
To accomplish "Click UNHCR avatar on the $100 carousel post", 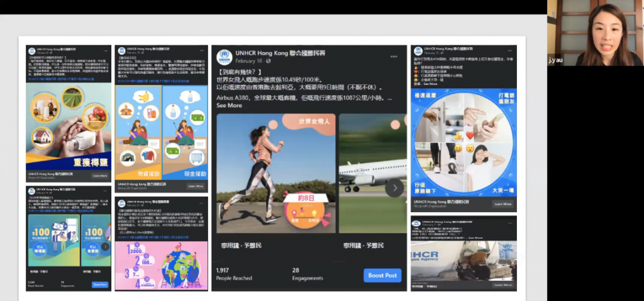I will point(31,191).
